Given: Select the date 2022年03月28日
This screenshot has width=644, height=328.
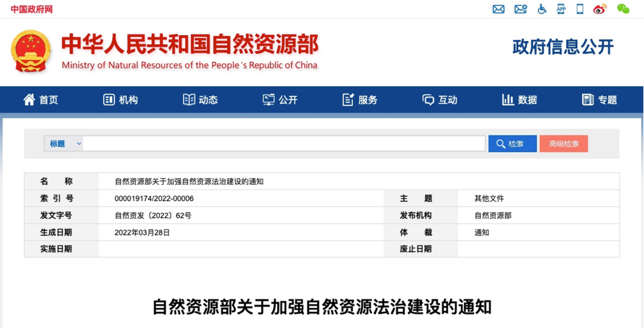Looking at the screenshot, I should tap(142, 233).
